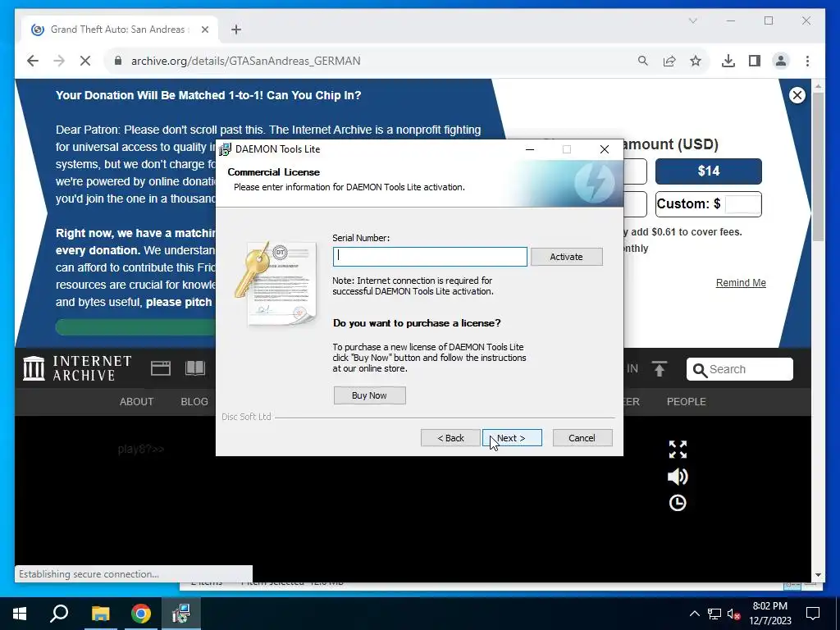Click the Serial Number text field
Image resolution: width=840 pixels, height=630 pixels.
point(430,257)
